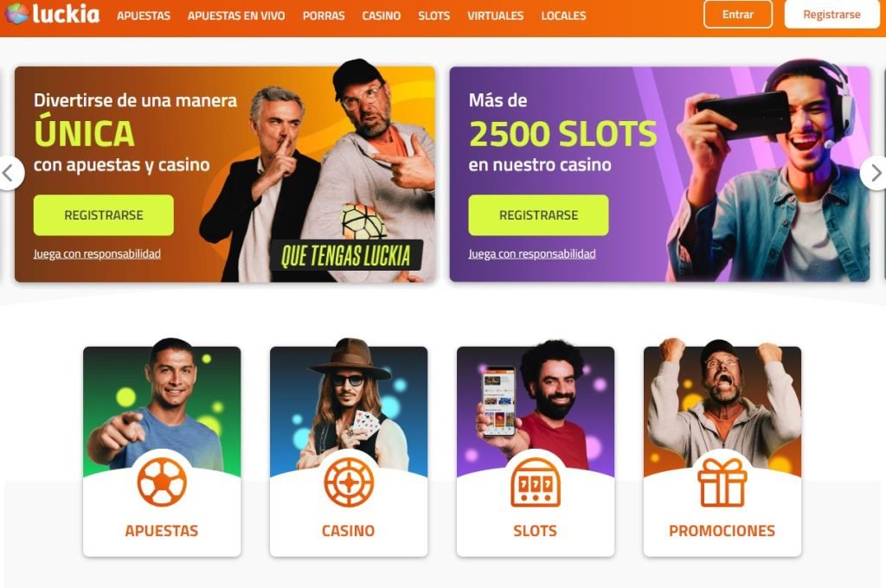Image resolution: width=886 pixels, height=588 pixels.
Task: Go to previous banner with left arrow
Action: point(9,174)
